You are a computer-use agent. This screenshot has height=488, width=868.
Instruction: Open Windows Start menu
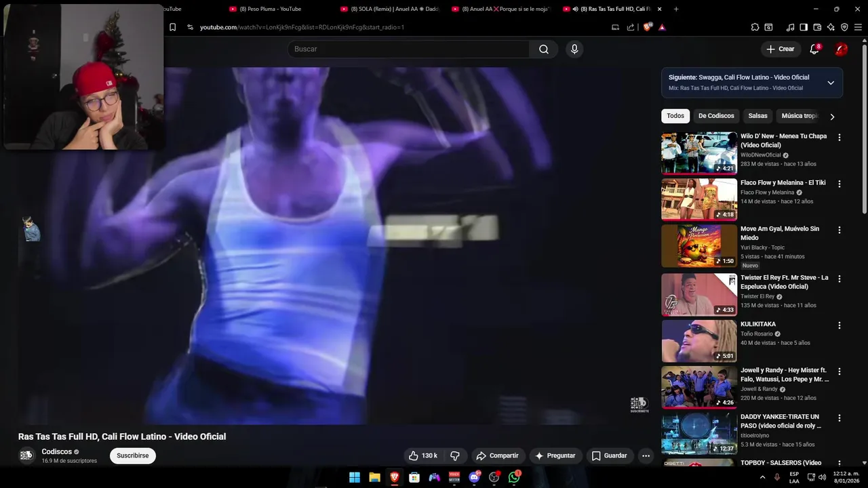point(355,477)
